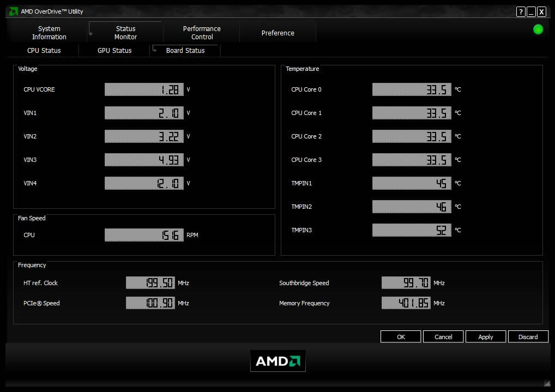Click the VIN3 label
This screenshot has height=392, width=555.
(30, 160)
